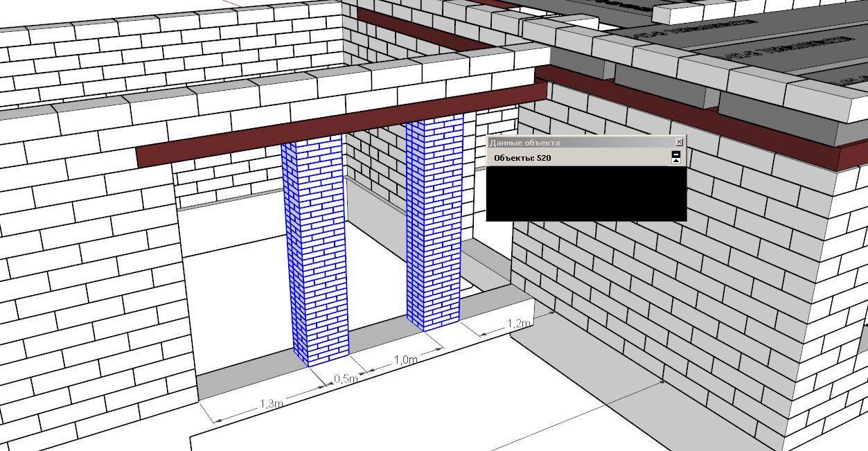Click the white opening between the two columns
Image resolution: width=868 pixels, height=451 pixels.
click(x=378, y=270)
